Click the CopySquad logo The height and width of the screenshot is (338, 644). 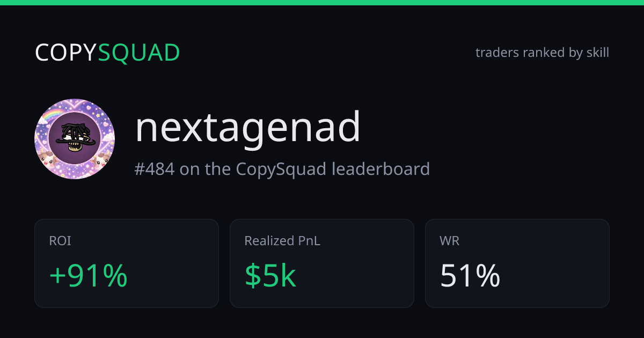click(107, 53)
